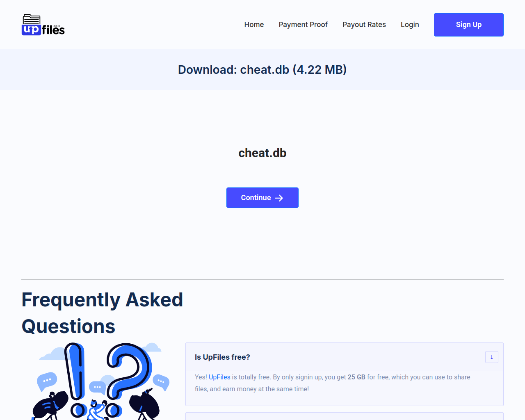Open the Home page
This screenshot has width=525, height=420.
(x=254, y=25)
